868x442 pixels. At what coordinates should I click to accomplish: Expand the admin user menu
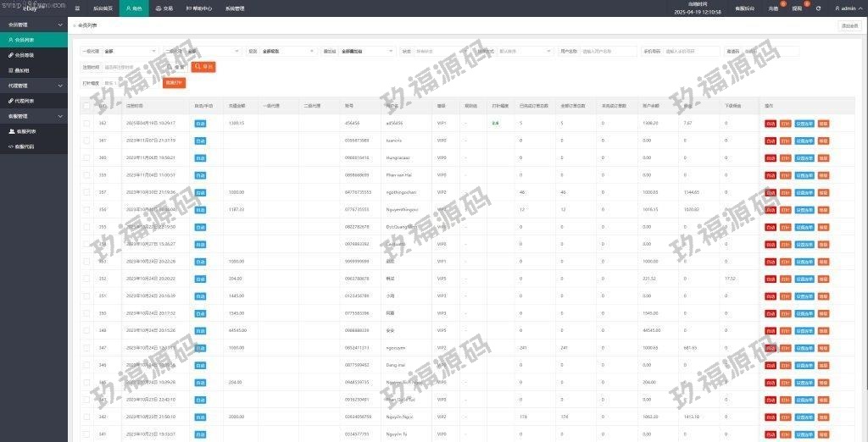coord(849,8)
